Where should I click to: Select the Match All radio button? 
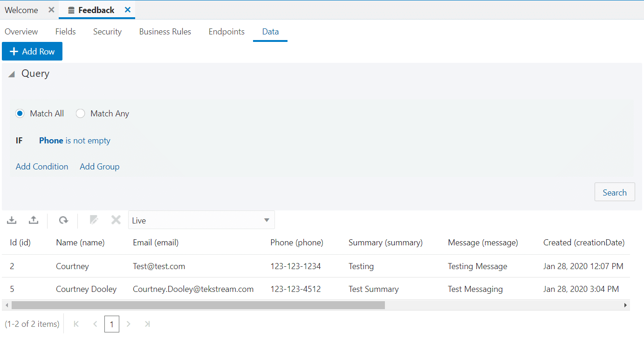click(20, 114)
